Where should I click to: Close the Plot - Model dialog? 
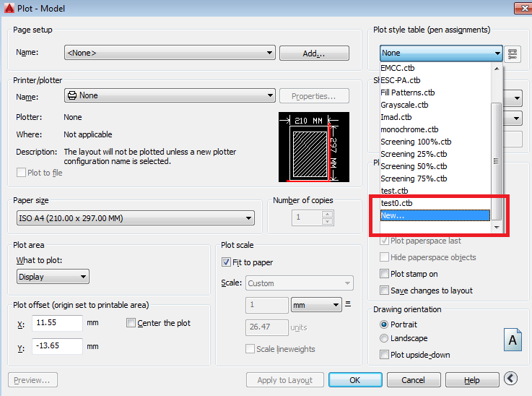[523, 8]
